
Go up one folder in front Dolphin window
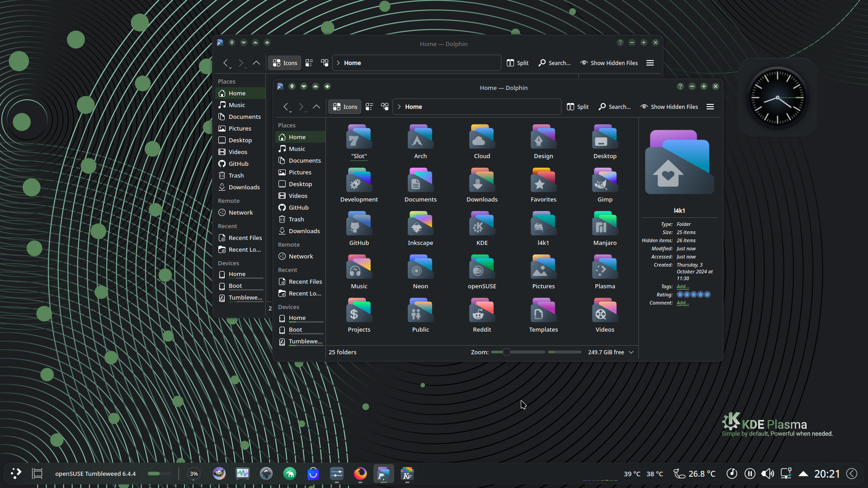pos(316,107)
